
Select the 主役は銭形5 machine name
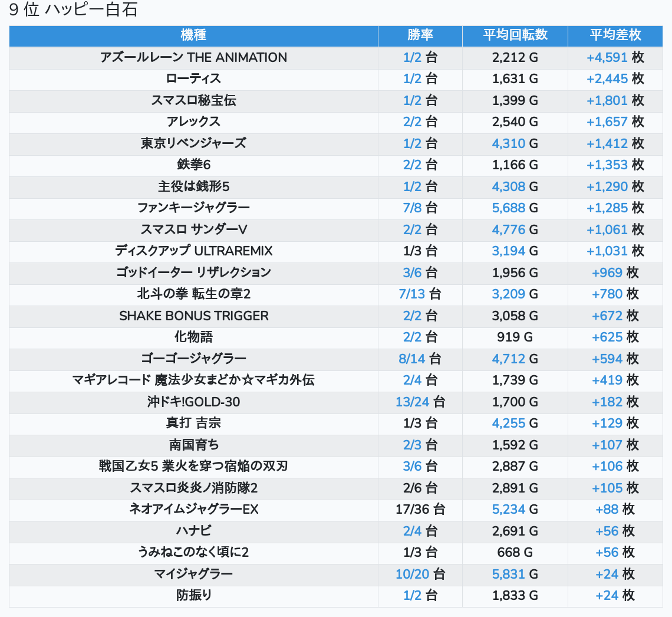[193, 186]
